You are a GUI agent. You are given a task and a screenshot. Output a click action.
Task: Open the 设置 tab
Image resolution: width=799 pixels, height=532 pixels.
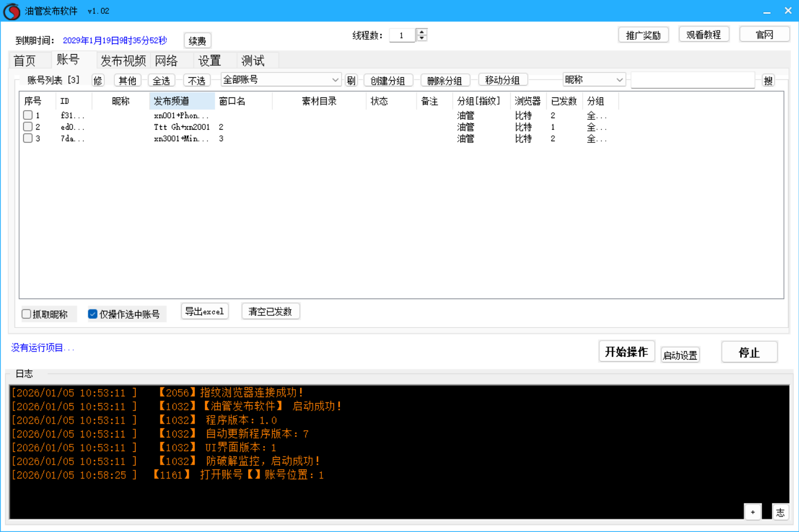tap(209, 61)
